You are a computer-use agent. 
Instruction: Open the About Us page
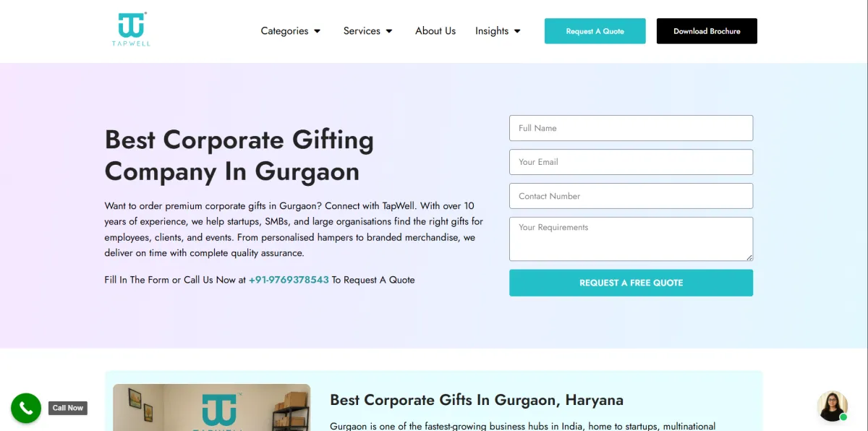point(435,31)
